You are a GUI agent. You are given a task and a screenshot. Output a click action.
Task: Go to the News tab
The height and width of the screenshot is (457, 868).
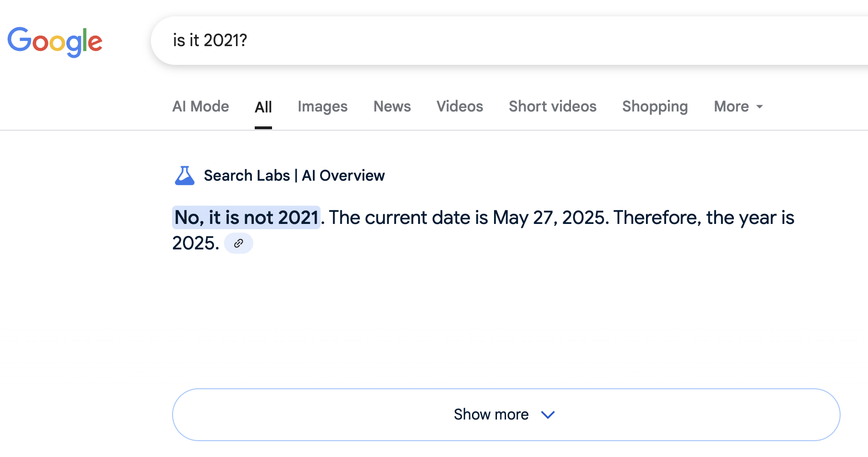pyautogui.click(x=392, y=106)
